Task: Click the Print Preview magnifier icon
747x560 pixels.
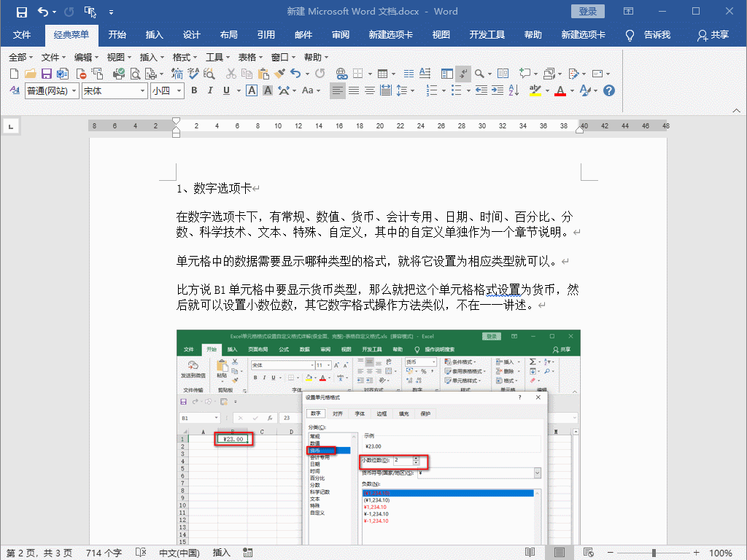Action: [135, 74]
